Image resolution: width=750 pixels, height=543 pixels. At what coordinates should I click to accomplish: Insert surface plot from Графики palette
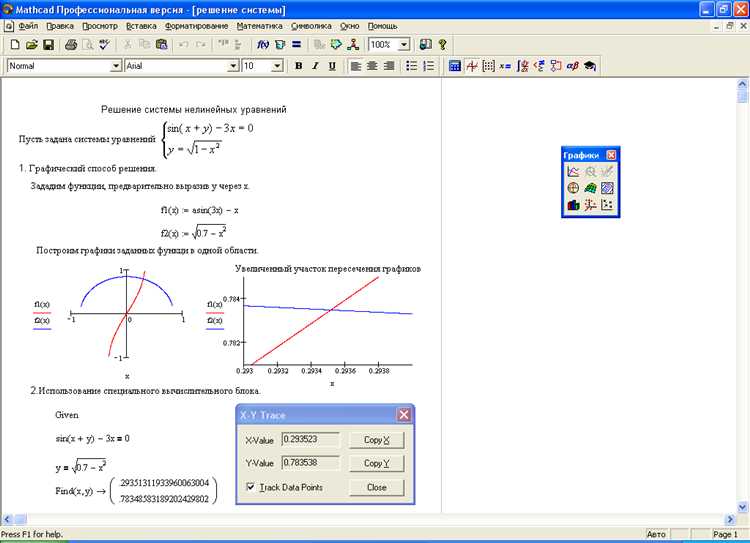pos(590,188)
